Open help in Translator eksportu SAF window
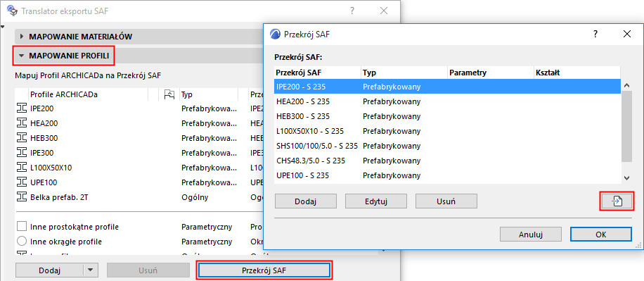This screenshot has height=281, width=644. [x=352, y=11]
